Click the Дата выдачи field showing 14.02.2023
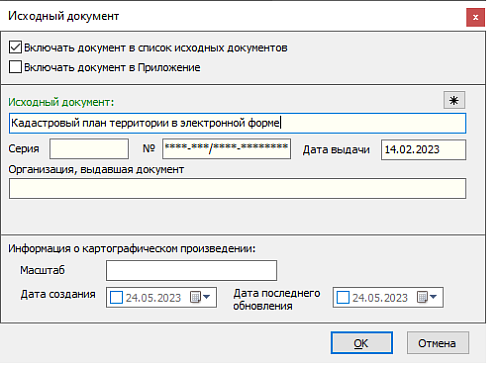 point(423,150)
